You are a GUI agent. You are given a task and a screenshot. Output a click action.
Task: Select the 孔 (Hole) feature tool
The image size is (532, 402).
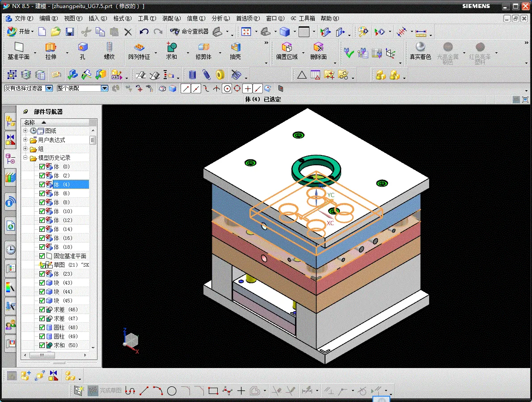[82, 51]
